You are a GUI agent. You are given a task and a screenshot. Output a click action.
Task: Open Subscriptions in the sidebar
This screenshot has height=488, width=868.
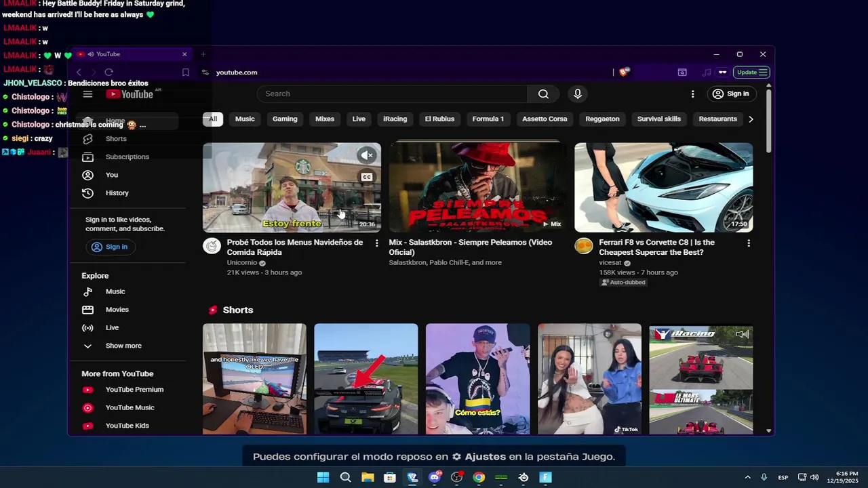point(126,157)
